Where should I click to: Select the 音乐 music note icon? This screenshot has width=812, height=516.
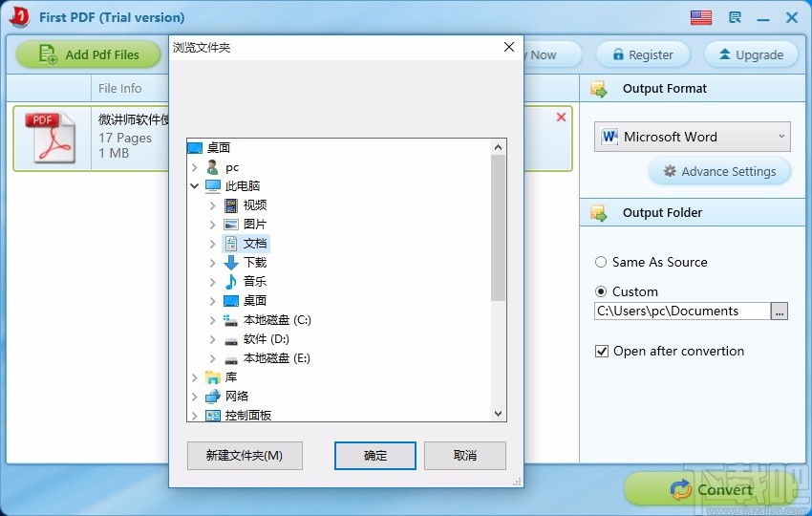(x=231, y=281)
